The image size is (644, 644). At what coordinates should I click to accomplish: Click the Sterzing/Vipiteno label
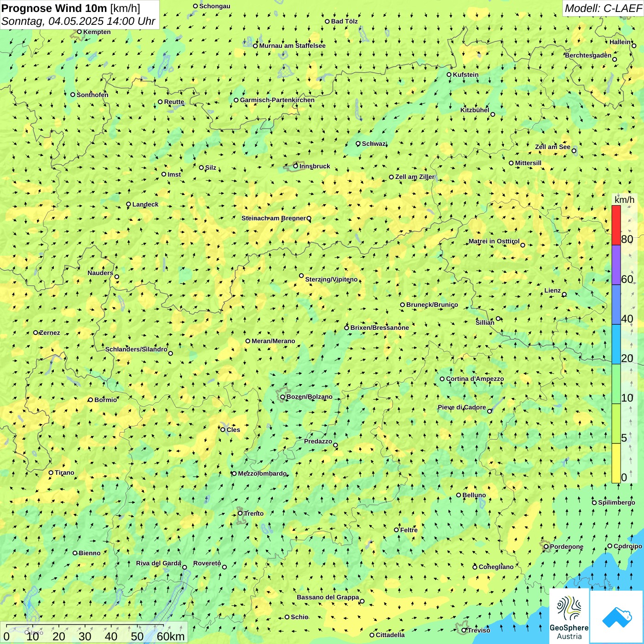click(331, 279)
